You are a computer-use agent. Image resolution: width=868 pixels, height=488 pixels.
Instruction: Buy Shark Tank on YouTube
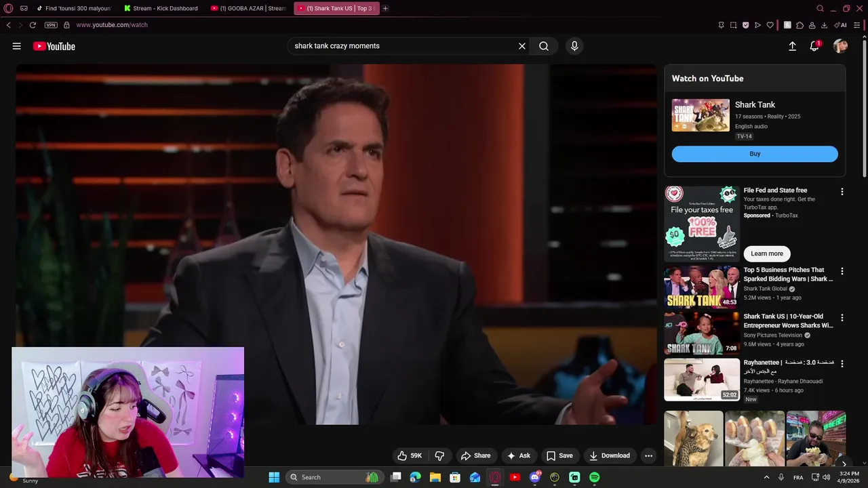755,154
